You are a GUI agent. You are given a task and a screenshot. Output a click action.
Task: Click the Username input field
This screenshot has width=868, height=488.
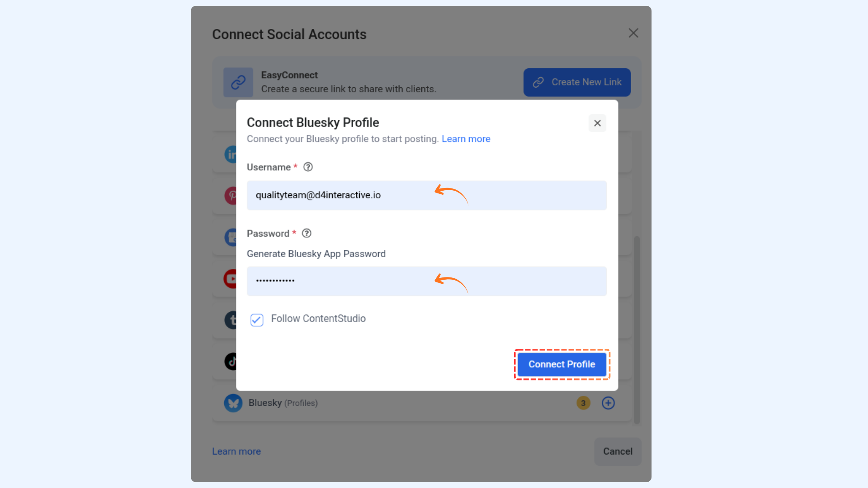tap(427, 195)
